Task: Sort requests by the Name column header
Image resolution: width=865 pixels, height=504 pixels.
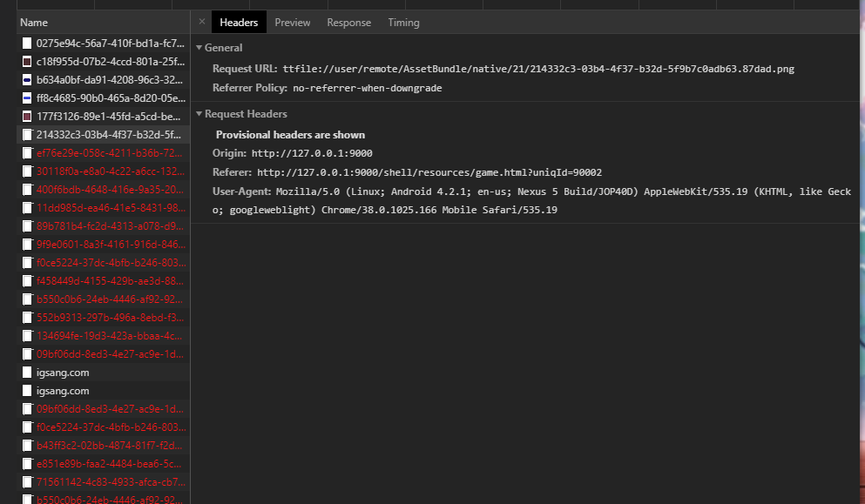Action: tap(34, 23)
